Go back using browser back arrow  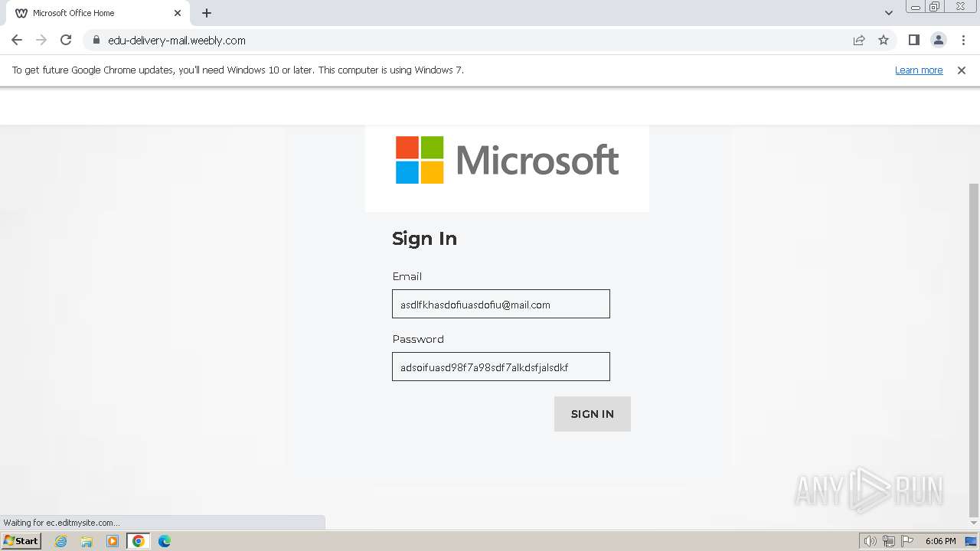click(x=17, y=40)
